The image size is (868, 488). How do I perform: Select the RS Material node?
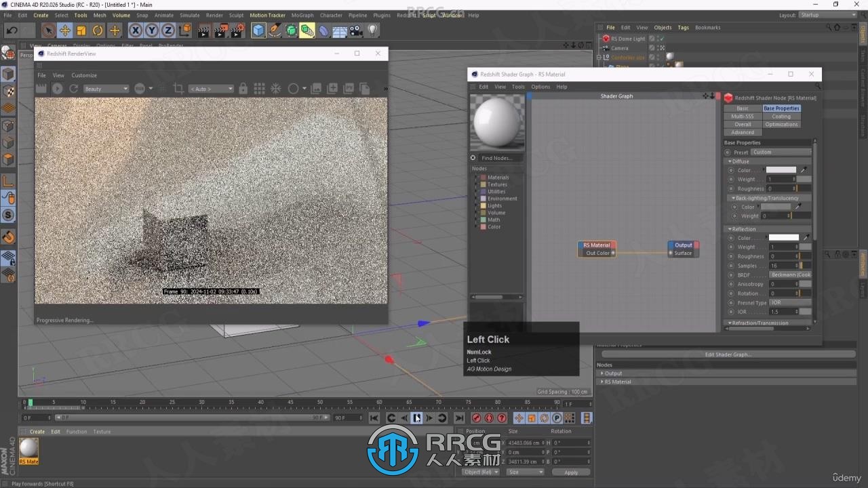[x=597, y=245]
